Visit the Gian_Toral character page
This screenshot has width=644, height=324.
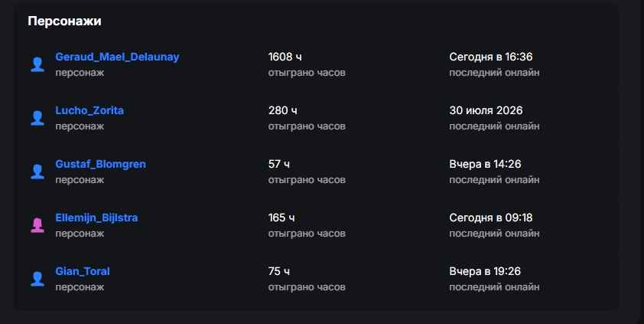point(83,271)
